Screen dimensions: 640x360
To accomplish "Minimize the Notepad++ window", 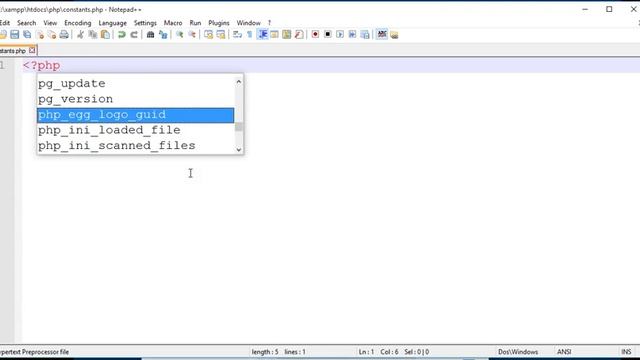I will 585,9.
